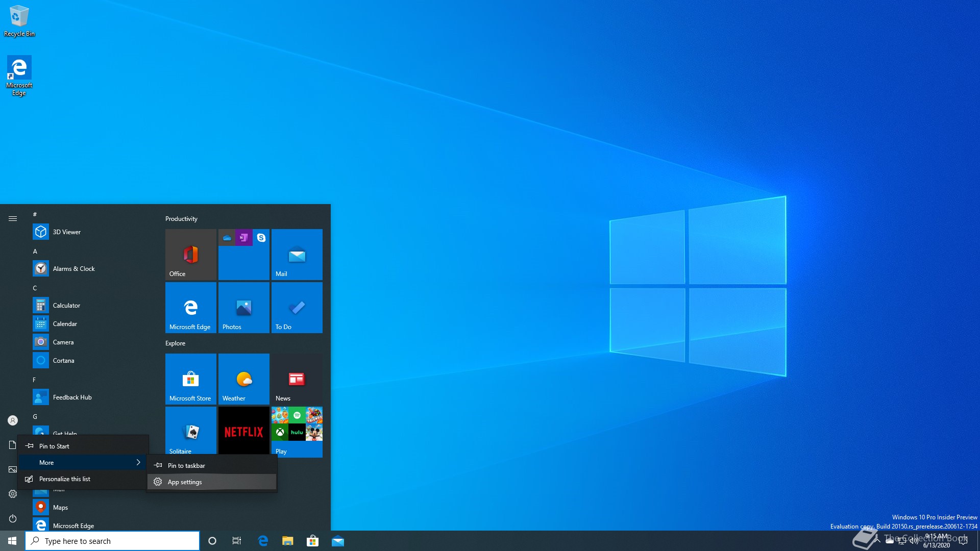Open Task View on the taskbar
Viewport: 980px width, 551px height.
(x=237, y=541)
